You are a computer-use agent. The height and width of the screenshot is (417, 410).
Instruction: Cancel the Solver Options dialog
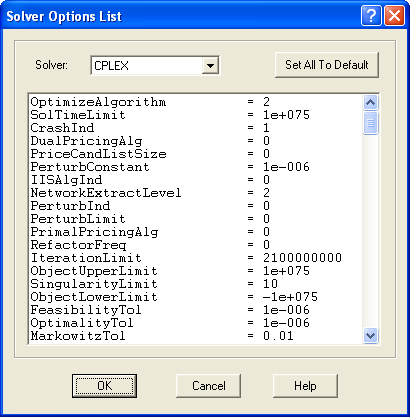click(208, 386)
